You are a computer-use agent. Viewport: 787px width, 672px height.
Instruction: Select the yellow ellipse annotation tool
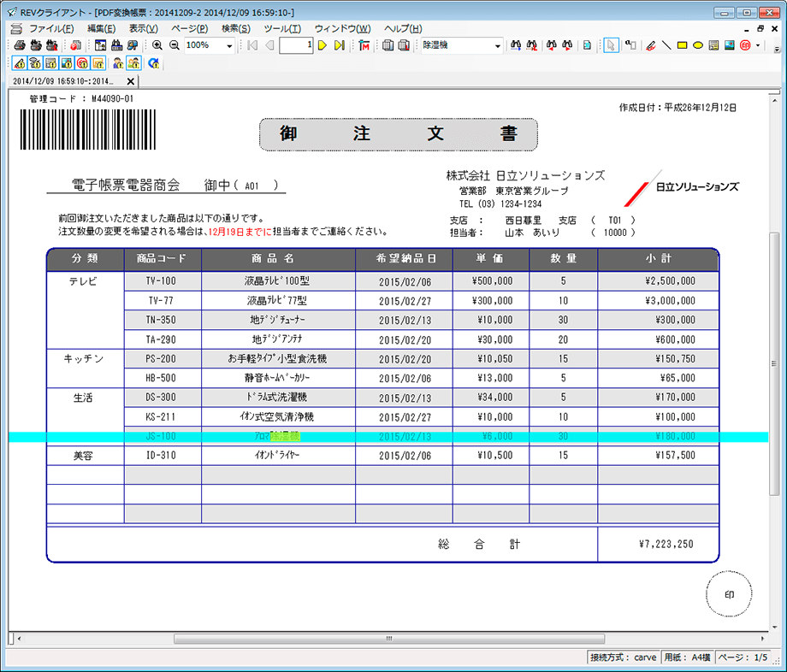698,45
